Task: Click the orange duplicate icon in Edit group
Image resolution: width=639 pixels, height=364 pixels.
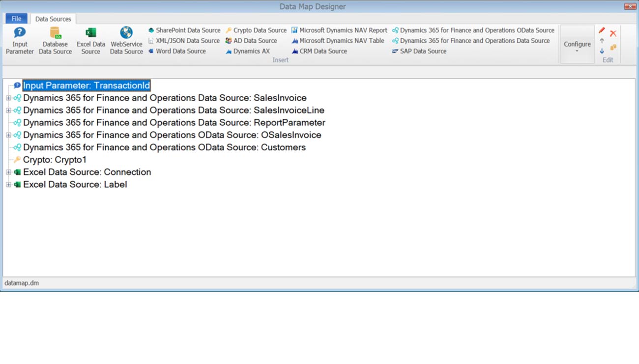Action: click(x=613, y=48)
